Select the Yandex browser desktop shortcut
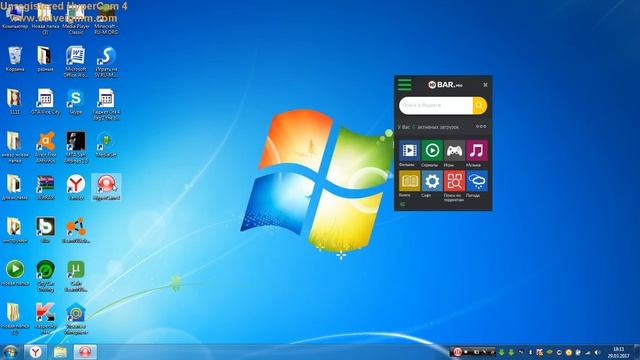The image size is (640, 360). coord(76,187)
